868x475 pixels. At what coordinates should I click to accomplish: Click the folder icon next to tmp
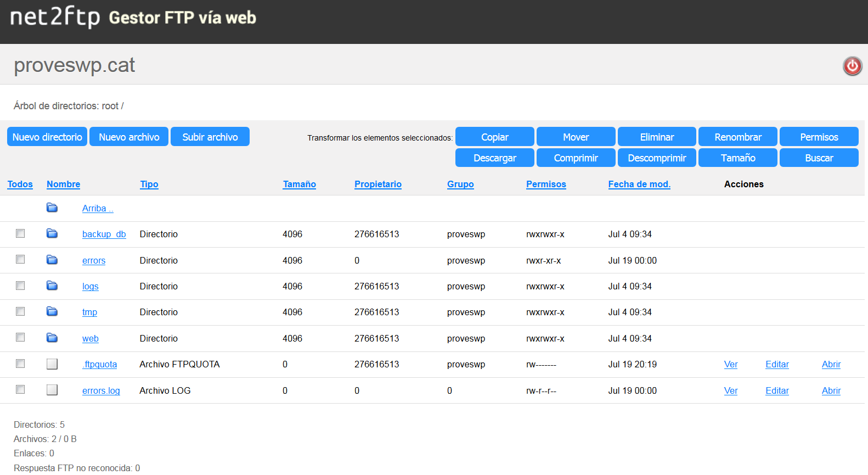[x=52, y=312]
